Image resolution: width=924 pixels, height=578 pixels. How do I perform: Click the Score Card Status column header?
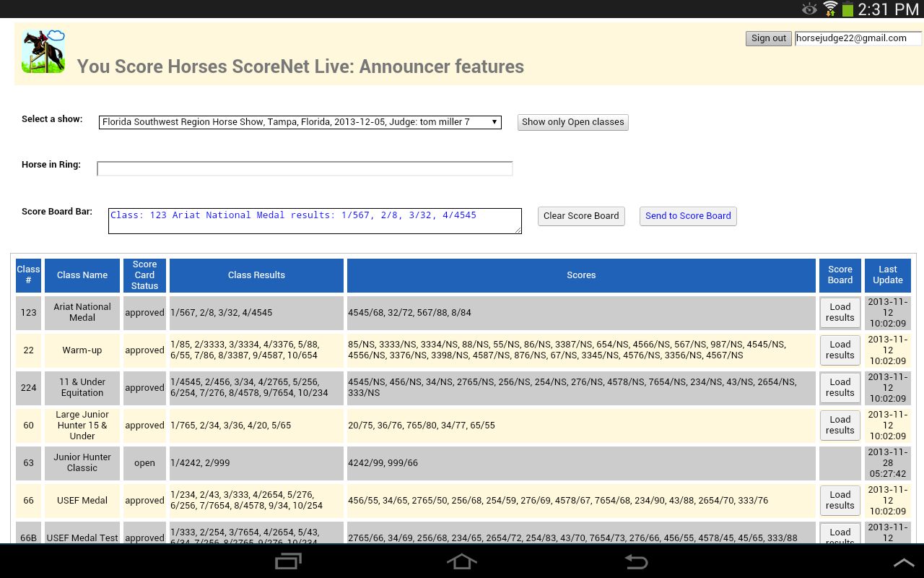pyautogui.click(x=144, y=275)
